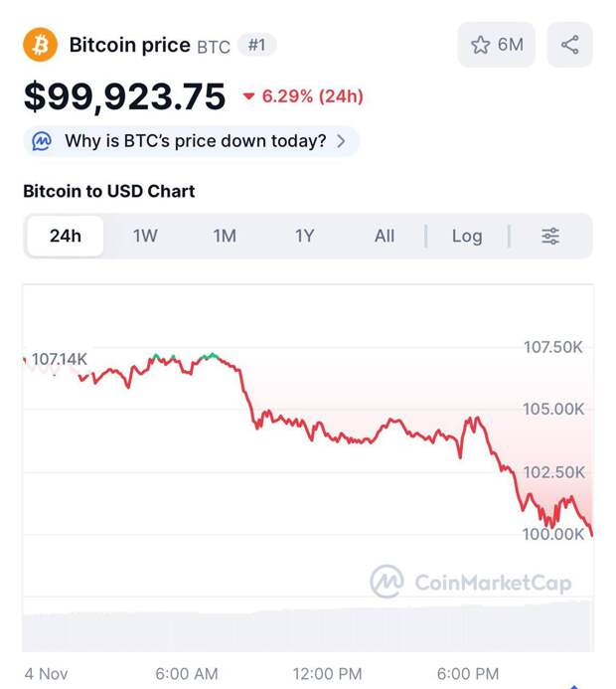Click the CoinMarketCap AI icon
Screen dimensions: 616x689
[42, 141]
